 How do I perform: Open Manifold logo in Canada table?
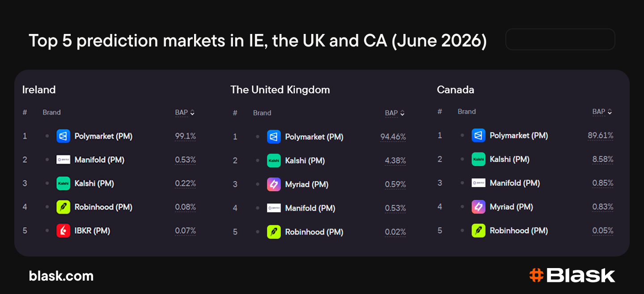[x=479, y=183]
